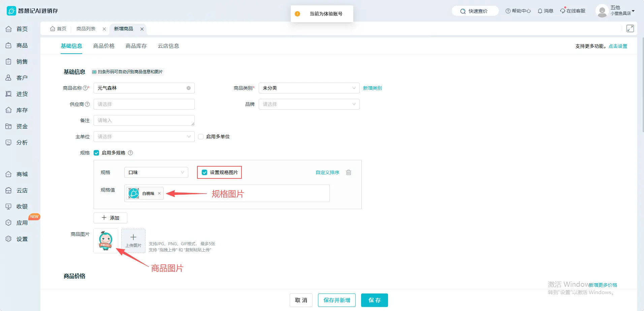
Task: Delete the 口味 spec row via trash icon
Action: tap(349, 172)
